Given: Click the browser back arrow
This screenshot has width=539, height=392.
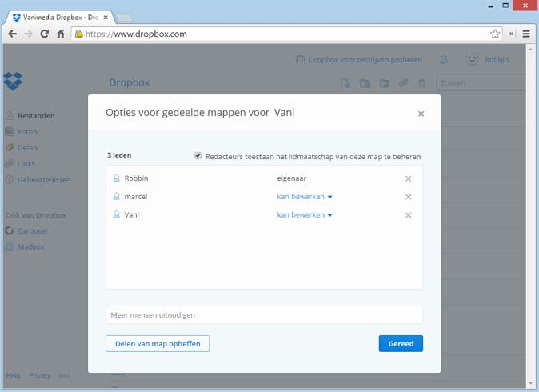Looking at the screenshot, I should tap(13, 34).
